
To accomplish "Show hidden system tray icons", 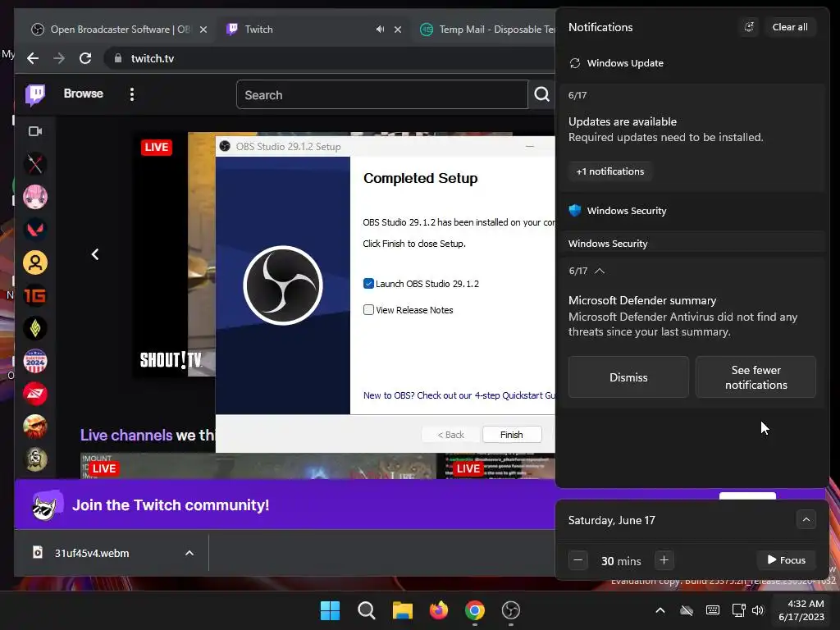I will [x=660, y=610].
